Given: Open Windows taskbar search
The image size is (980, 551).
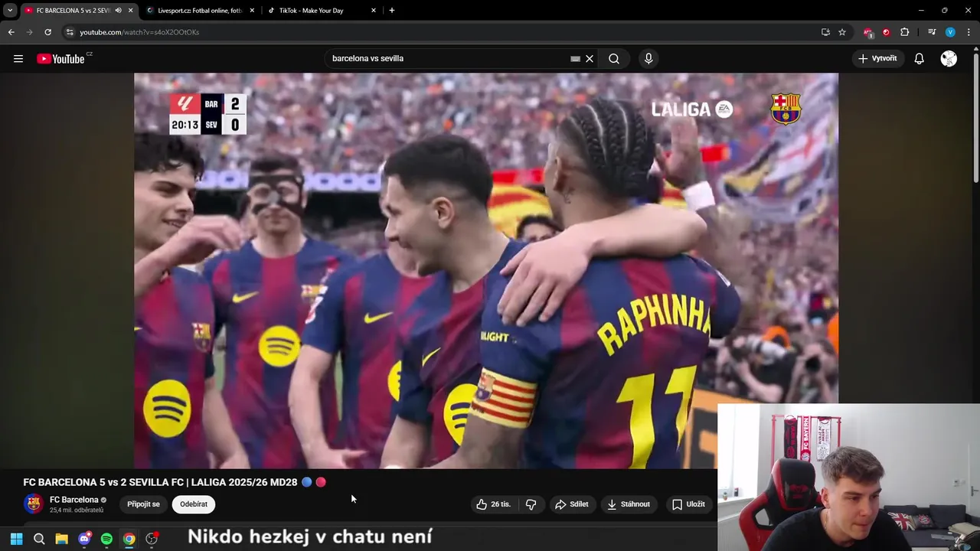Looking at the screenshot, I should 39,539.
